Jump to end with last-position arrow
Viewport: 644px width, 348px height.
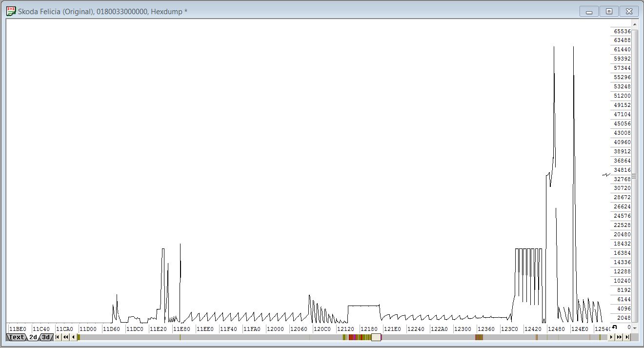pyautogui.click(x=627, y=337)
